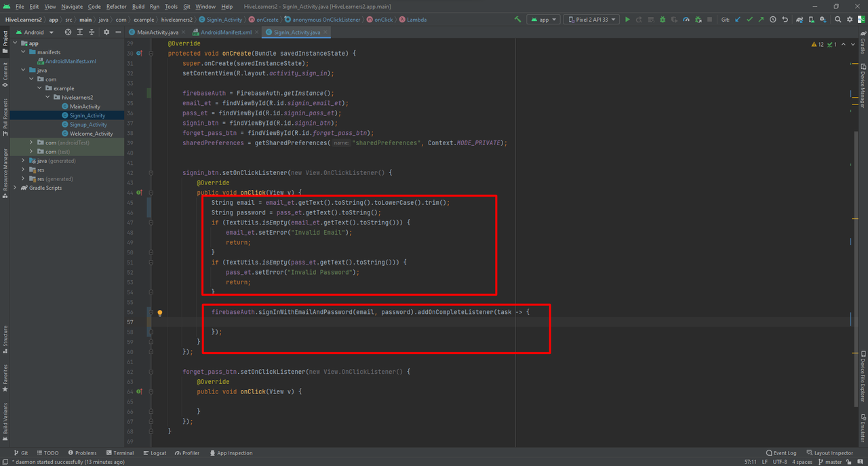Collapse the hivelearners2 package
Viewport: 868px width, 466px height.
click(47, 97)
